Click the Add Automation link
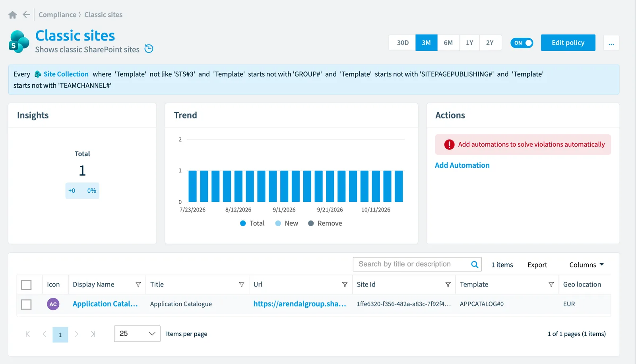636x364 pixels. pyautogui.click(x=462, y=165)
